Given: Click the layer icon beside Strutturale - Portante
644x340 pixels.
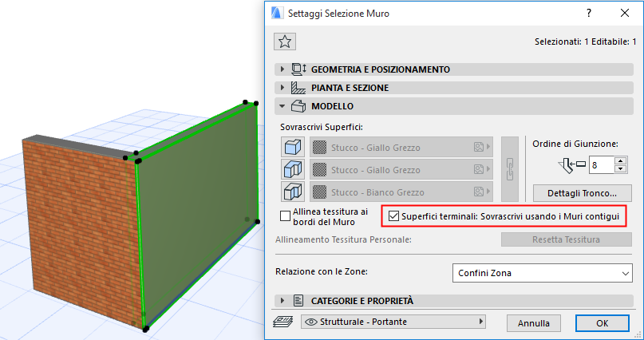Looking at the screenshot, I should [x=283, y=322].
